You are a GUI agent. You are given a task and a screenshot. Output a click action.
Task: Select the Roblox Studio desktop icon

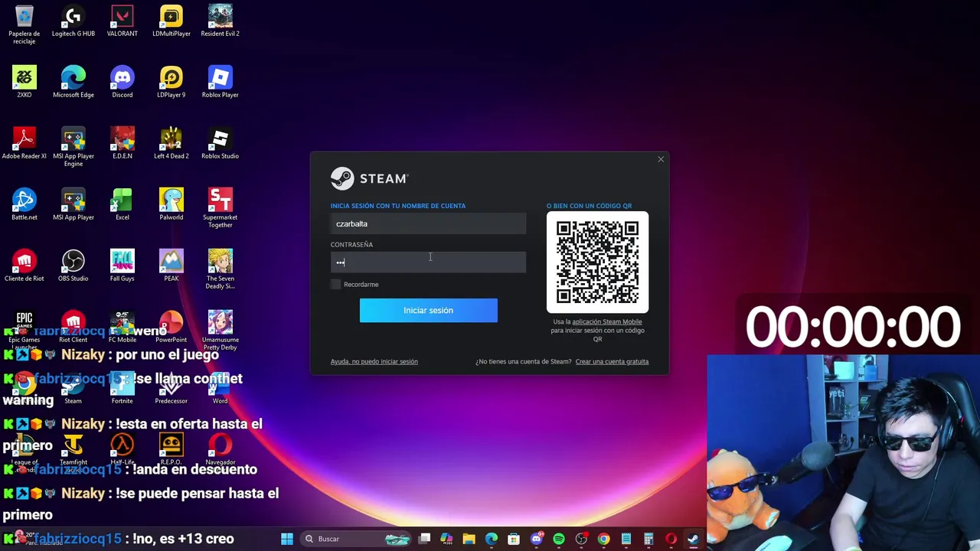point(220,143)
